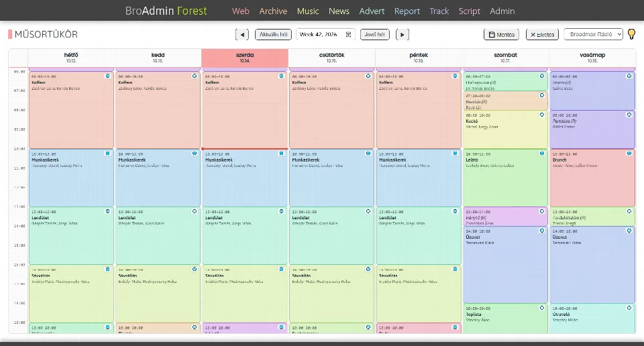The image size is (644, 346).
Task: Discard changes with the Elvetés button
Action: pos(542,34)
